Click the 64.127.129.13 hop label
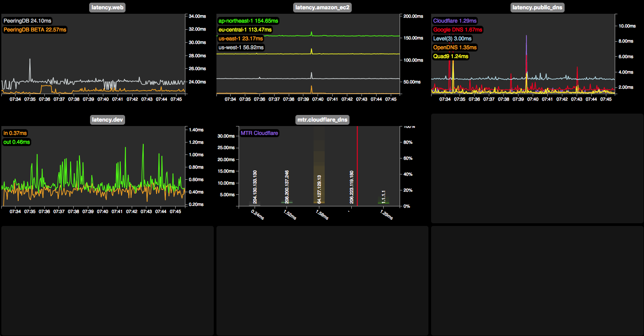Screen dimensions: 644x336 pyautogui.click(x=319, y=189)
